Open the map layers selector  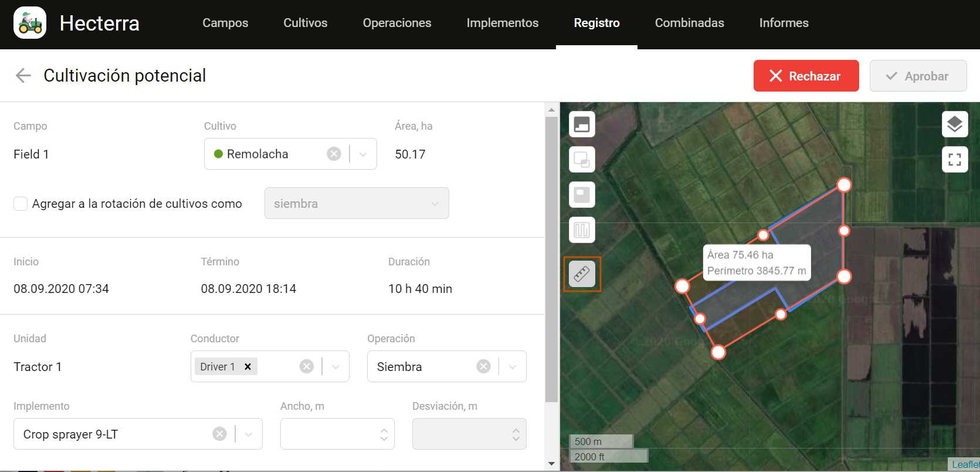(x=954, y=124)
